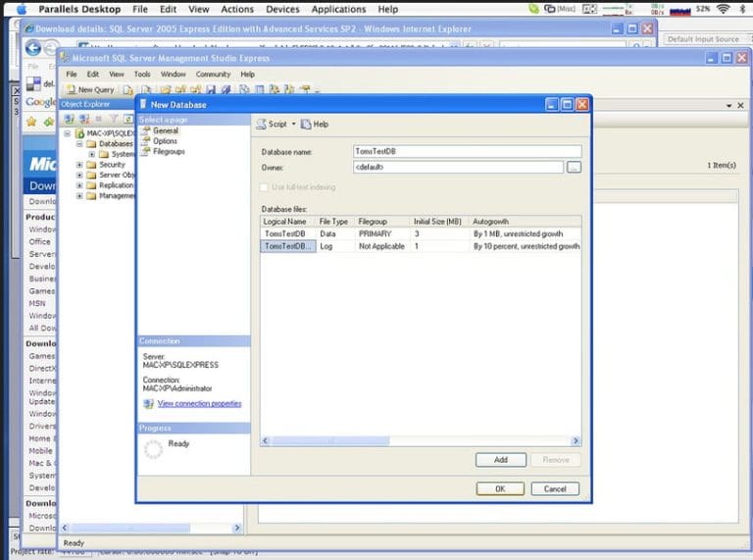Expand the Replication folder in Object Explorer
This screenshot has width=753, height=560.
tap(79, 185)
